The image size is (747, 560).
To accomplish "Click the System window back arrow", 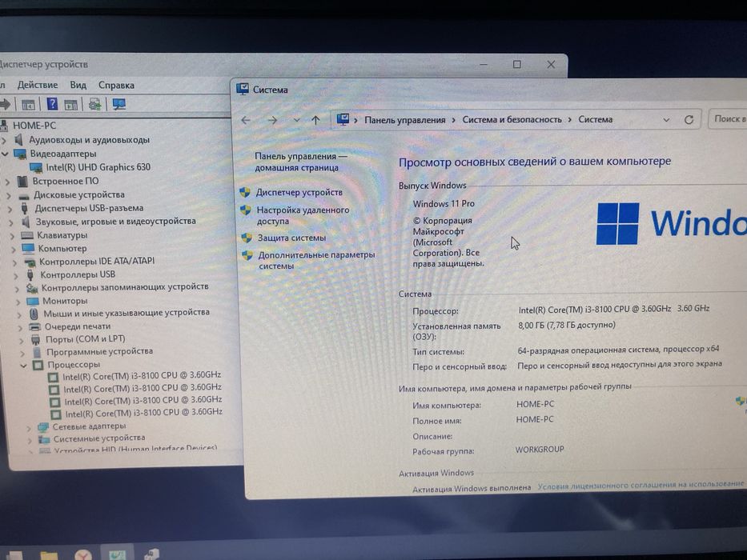I will click(x=246, y=121).
